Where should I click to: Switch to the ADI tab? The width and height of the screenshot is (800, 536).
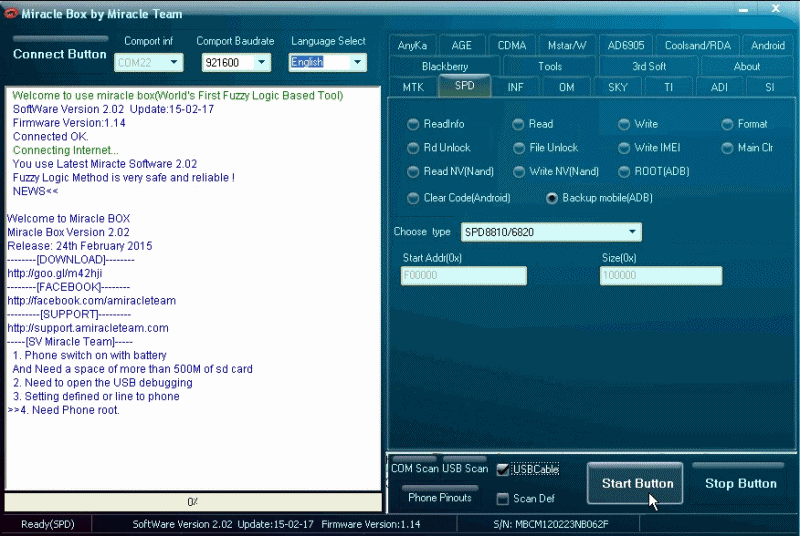pos(719,87)
